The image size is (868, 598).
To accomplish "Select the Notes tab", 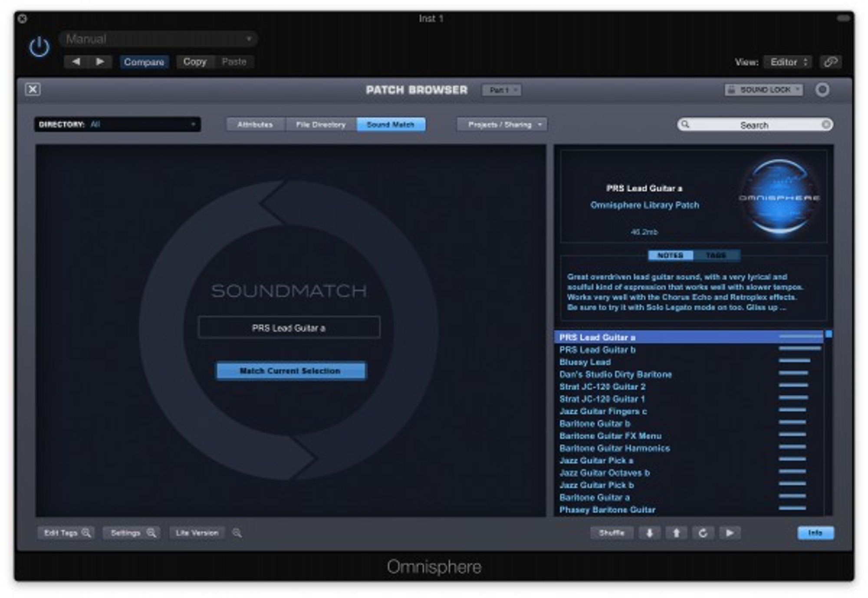I will click(x=671, y=255).
